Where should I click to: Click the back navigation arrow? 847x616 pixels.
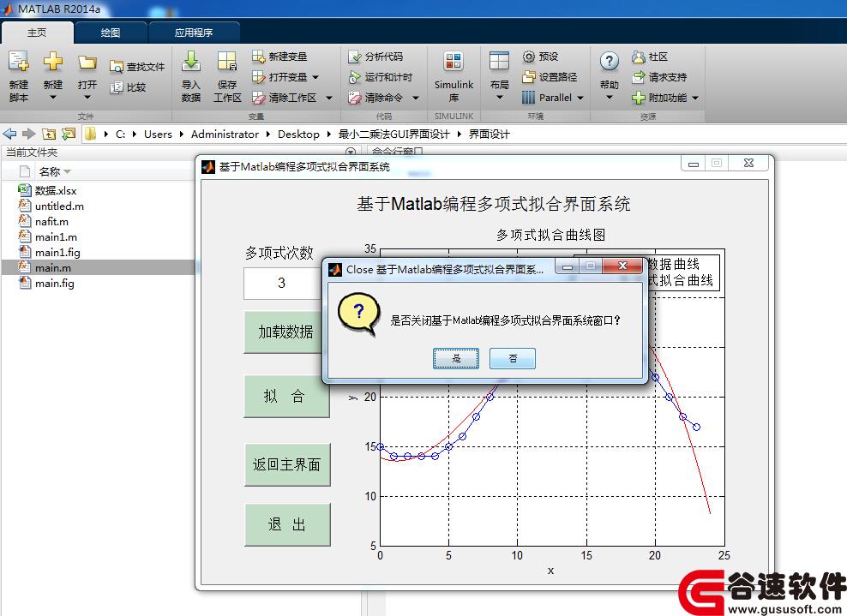[9, 134]
